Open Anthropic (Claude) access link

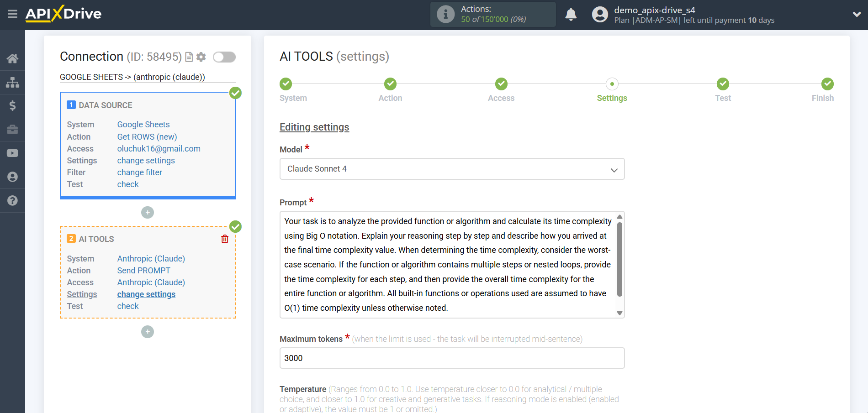pos(151,282)
